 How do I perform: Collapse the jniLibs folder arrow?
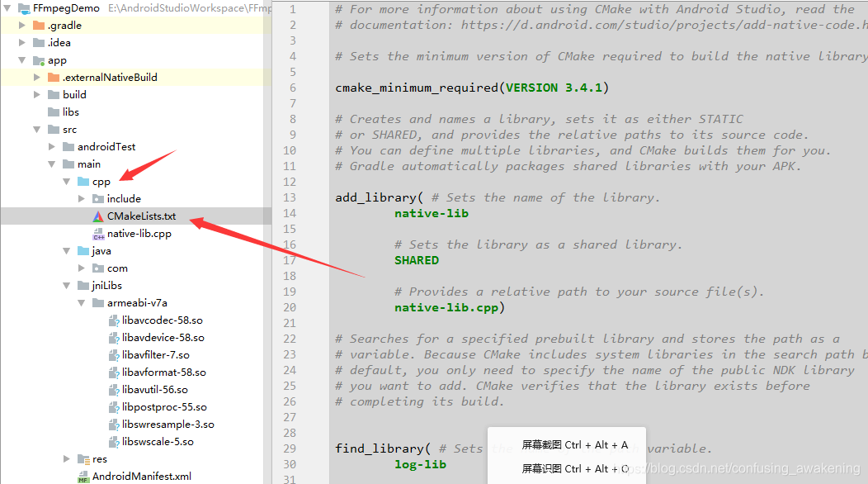pyautogui.click(x=67, y=286)
